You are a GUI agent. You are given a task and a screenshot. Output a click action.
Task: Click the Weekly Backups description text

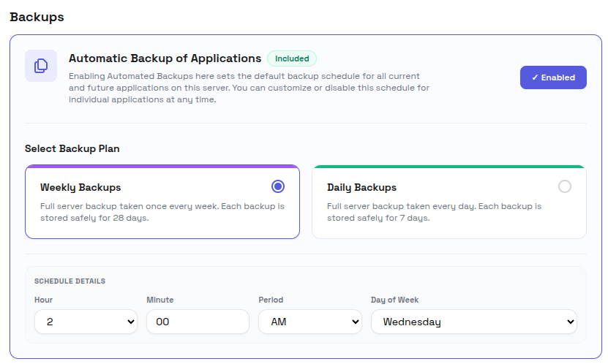[x=162, y=212]
